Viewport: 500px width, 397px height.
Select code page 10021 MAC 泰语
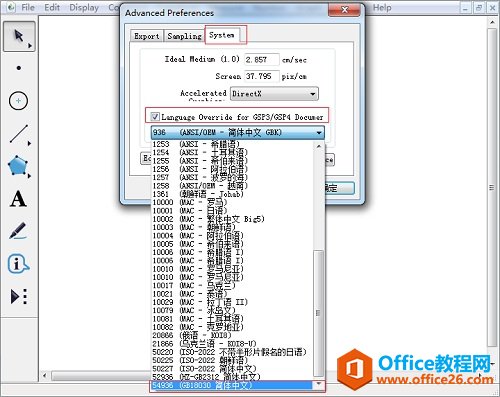coord(232,294)
